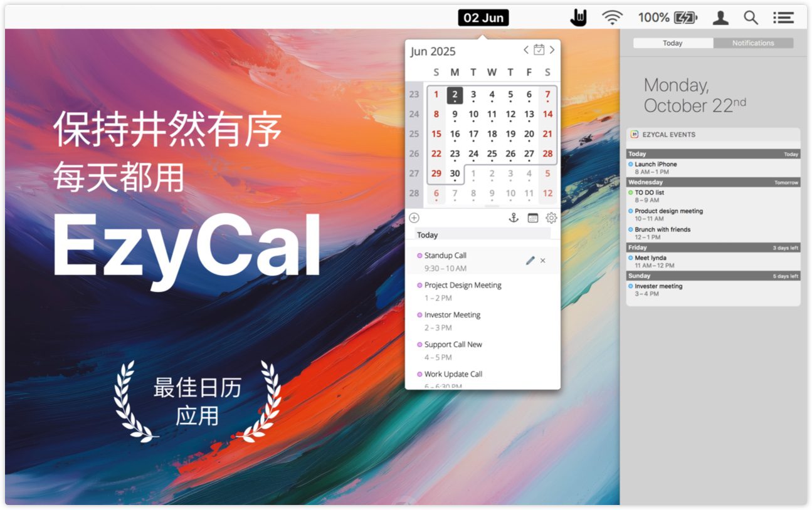Open the Work Update Call event
Viewport: 812px width, 510px height.
[483, 378]
